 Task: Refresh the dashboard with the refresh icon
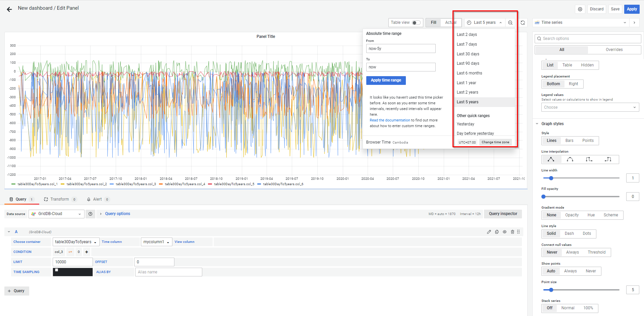523,23
